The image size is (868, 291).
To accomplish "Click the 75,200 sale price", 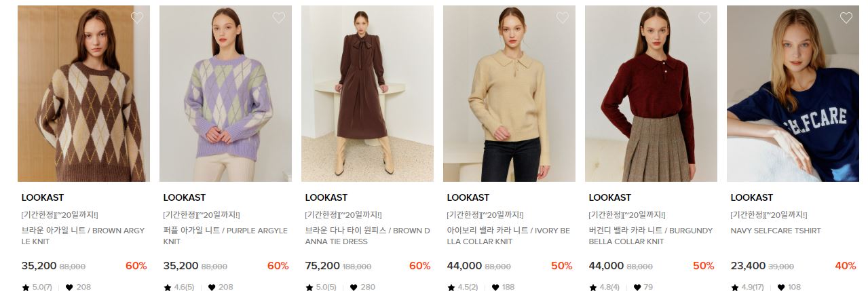I will pyautogui.click(x=322, y=266).
